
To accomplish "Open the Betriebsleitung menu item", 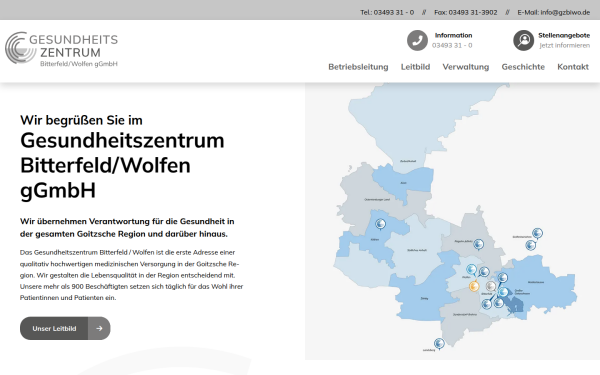I will coord(358,67).
